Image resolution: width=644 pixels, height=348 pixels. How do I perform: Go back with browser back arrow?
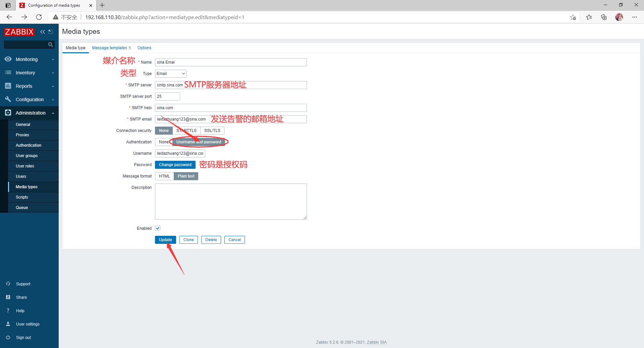click(9, 17)
